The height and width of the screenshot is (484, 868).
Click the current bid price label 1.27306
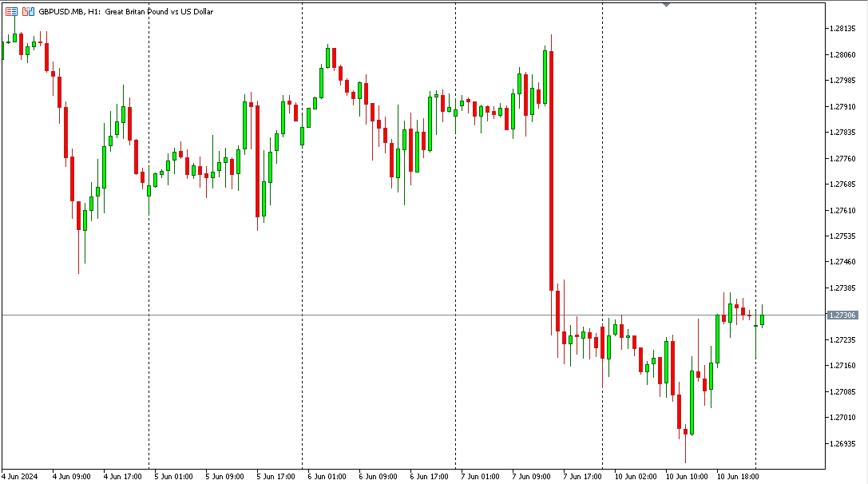842,315
